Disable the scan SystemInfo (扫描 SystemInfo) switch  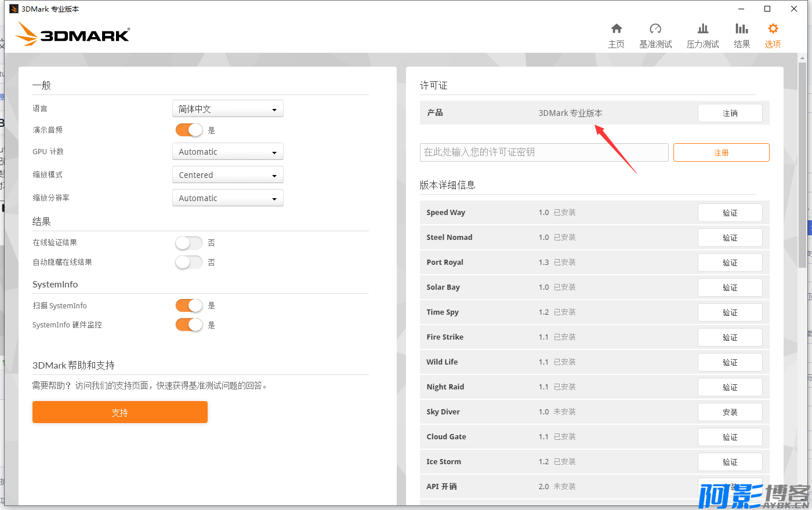point(189,305)
